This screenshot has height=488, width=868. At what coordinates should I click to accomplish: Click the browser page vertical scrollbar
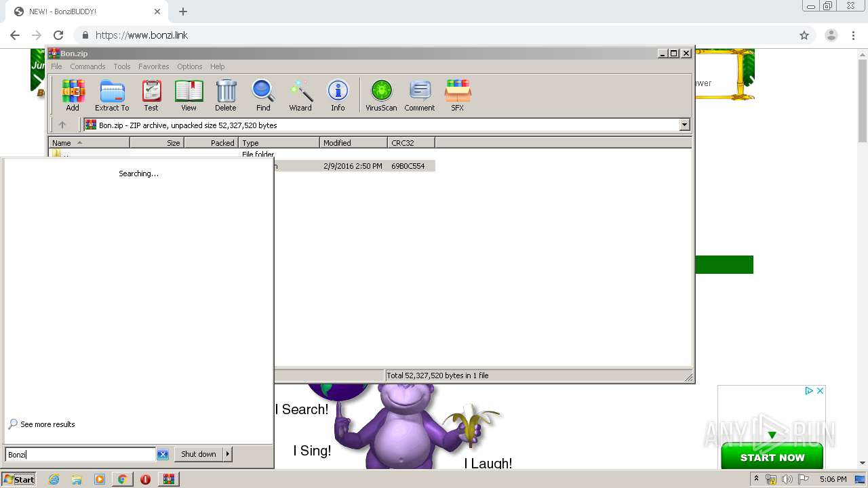(x=863, y=102)
